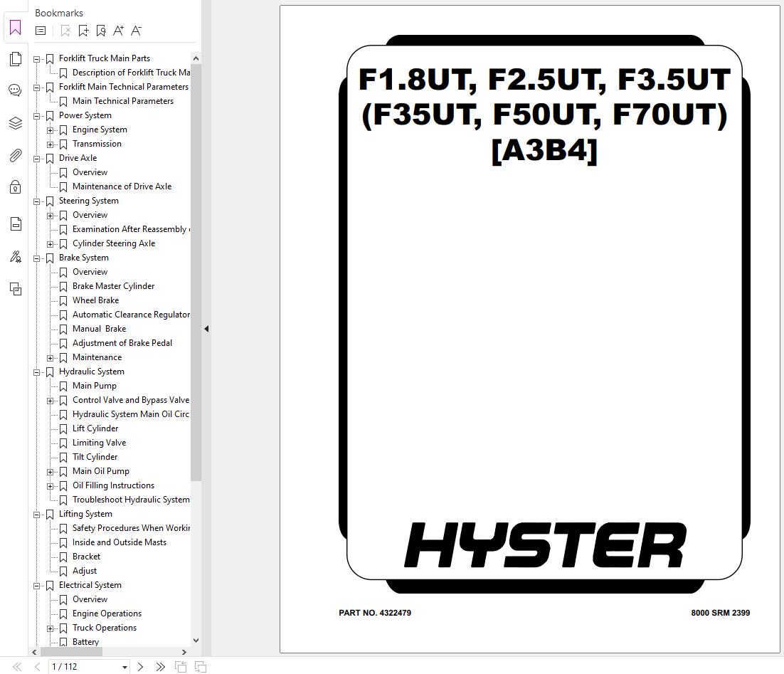Open Tilt Cylinder bookmark
The width and height of the screenshot is (784, 674).
pyautogui.click(x=95, y=457)
